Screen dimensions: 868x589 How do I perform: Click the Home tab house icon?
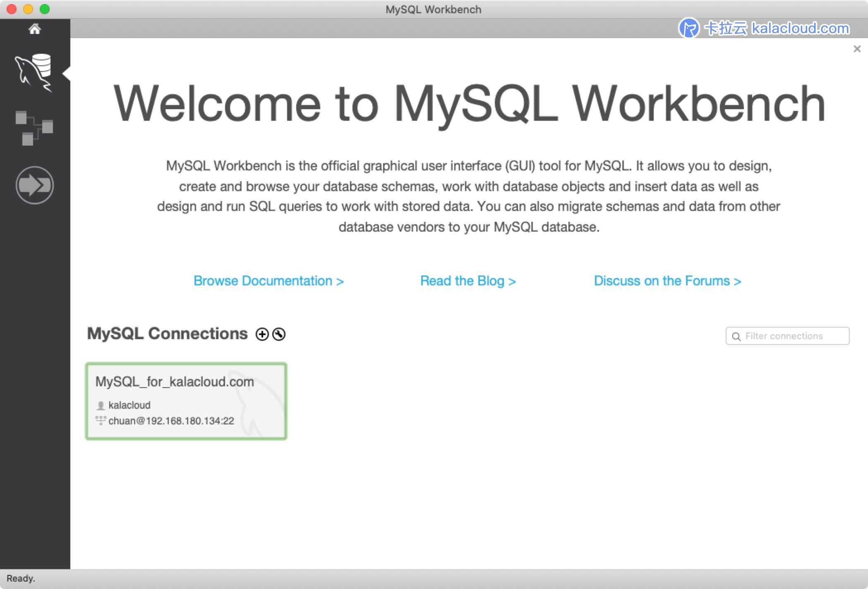(x=35, y=29)
